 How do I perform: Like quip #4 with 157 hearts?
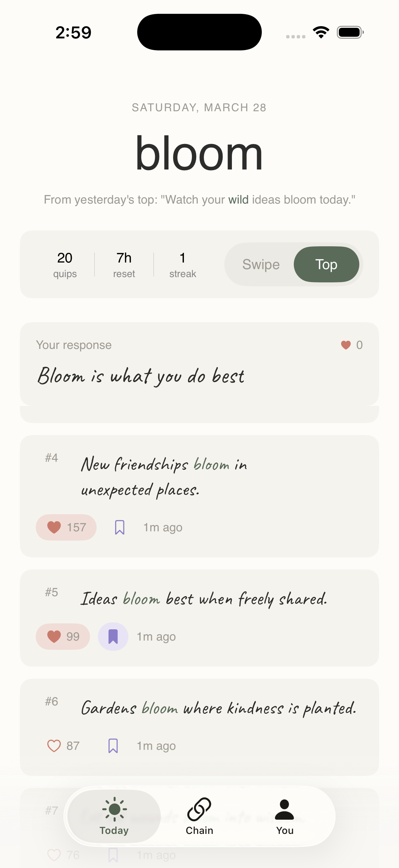pyautogui.click(x=66, y=527)
